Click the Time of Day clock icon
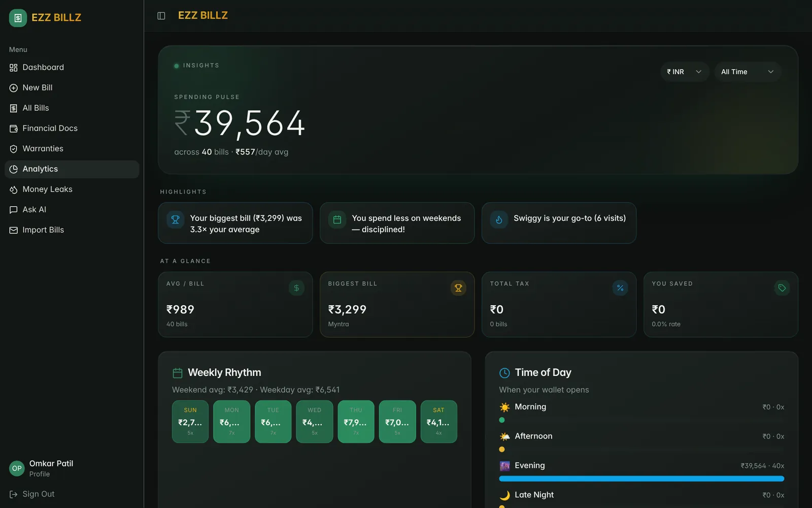Image resolution: width=812 pixels, height=508 pixels. (504, 373)
